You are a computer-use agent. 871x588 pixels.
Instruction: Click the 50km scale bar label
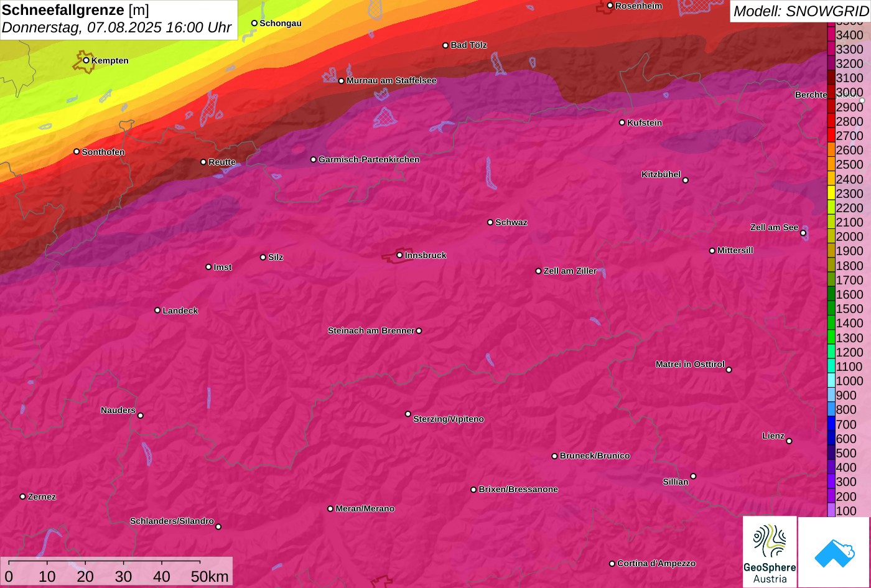210,577
